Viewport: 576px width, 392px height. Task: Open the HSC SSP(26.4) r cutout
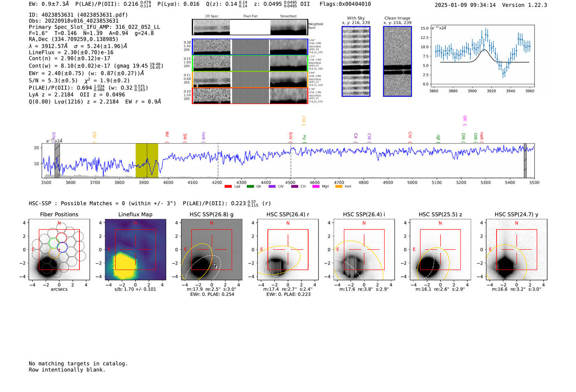pos(288,250)
